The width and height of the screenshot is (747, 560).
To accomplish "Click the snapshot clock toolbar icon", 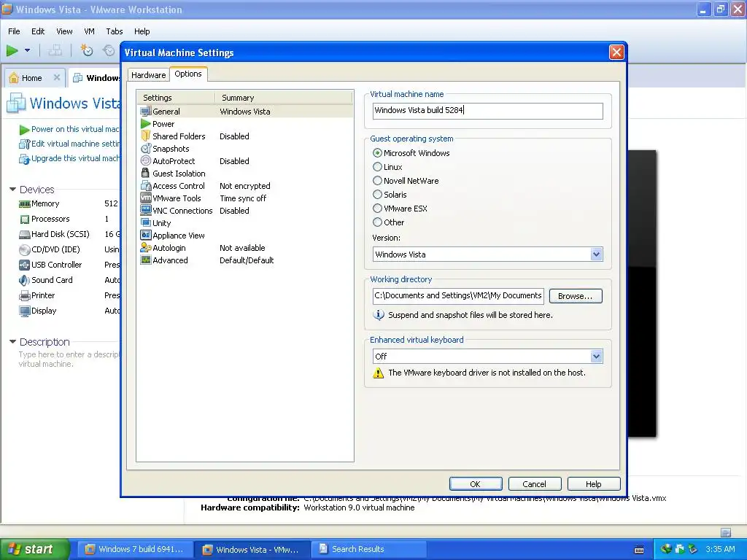I will point(86,50).
